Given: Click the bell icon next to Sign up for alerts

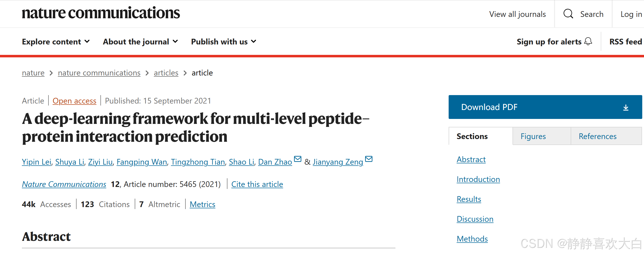Looking at the screenshot, I should pos(588,41).
